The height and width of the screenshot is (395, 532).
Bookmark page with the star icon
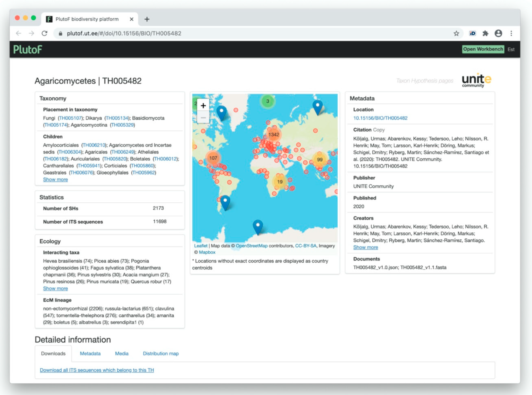pyautogui.click(x=456, y=34)
